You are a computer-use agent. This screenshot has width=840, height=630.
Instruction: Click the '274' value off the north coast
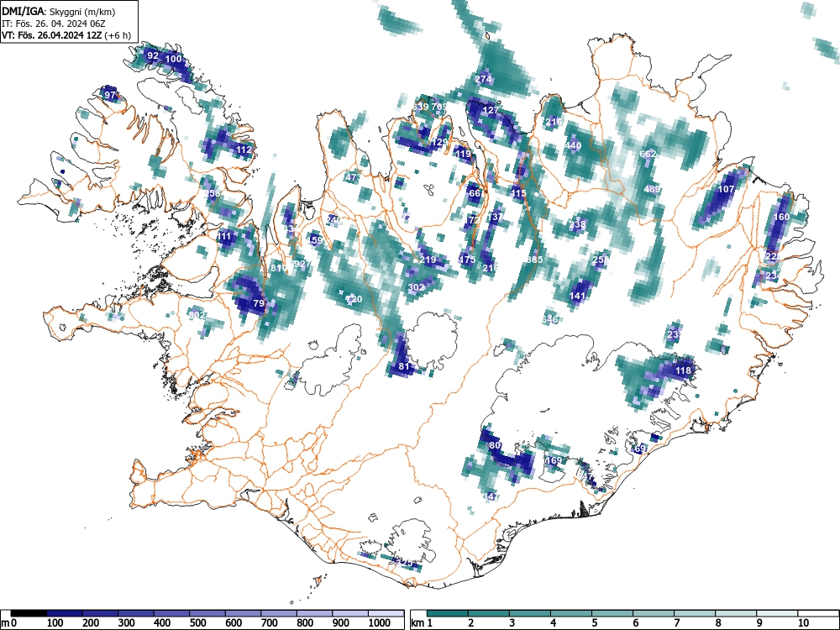483,79
